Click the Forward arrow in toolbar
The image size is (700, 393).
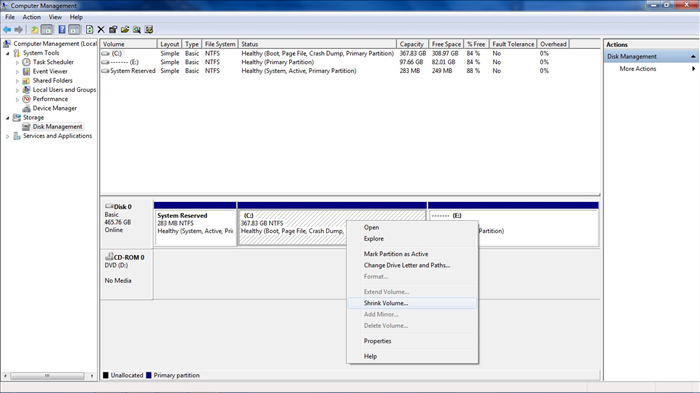point(18,29)
